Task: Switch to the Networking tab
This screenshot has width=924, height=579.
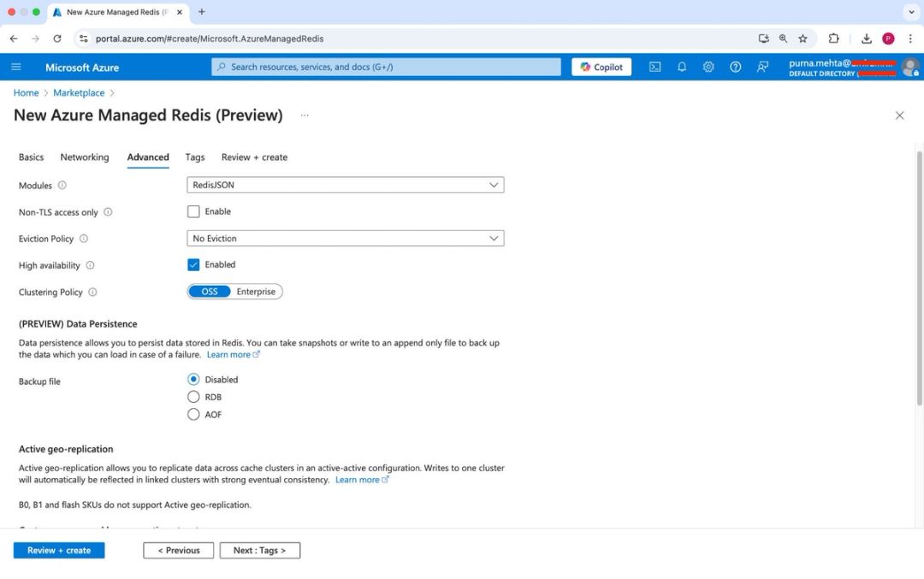Action: click(84, 157)
